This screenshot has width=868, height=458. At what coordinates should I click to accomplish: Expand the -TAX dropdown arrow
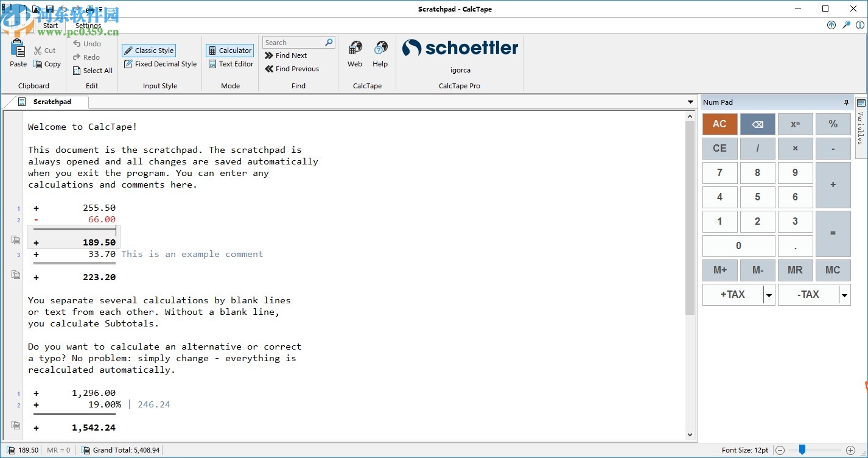pos(845,295)
